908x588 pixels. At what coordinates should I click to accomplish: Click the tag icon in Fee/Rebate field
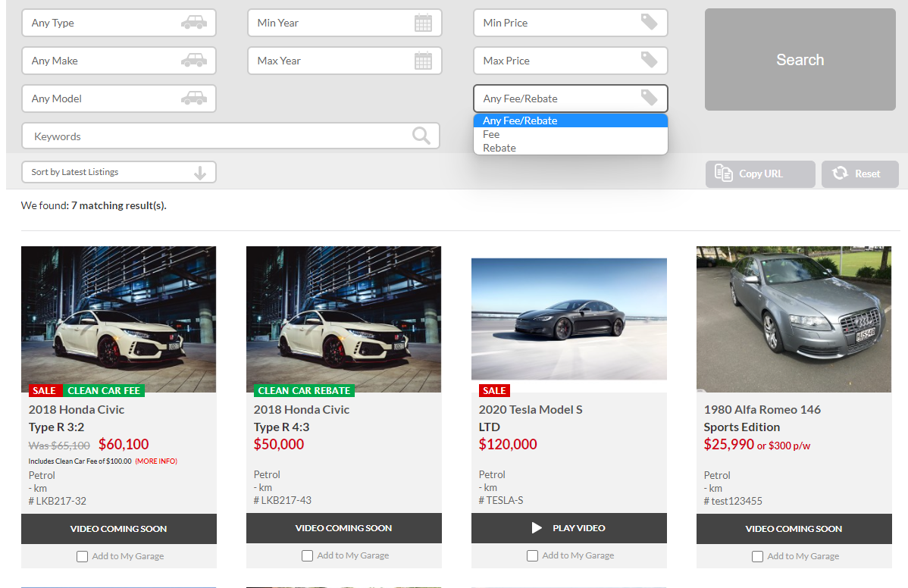(x=649, y=98)
